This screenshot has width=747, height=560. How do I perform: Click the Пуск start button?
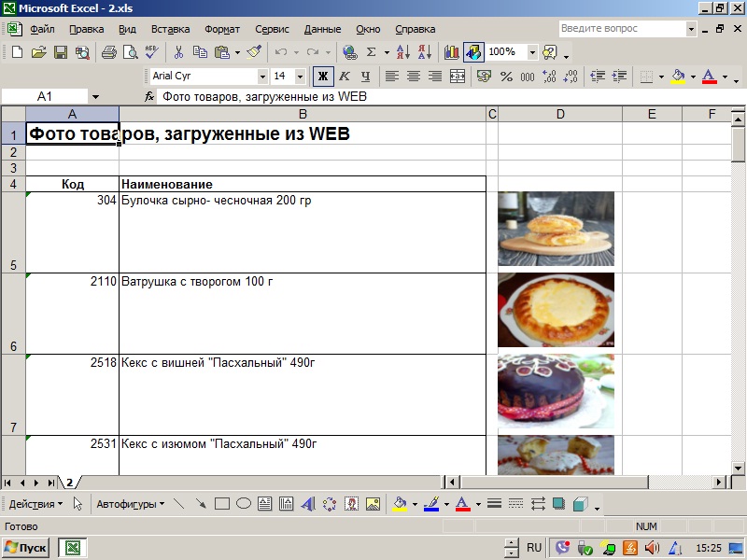coord(26,548)
